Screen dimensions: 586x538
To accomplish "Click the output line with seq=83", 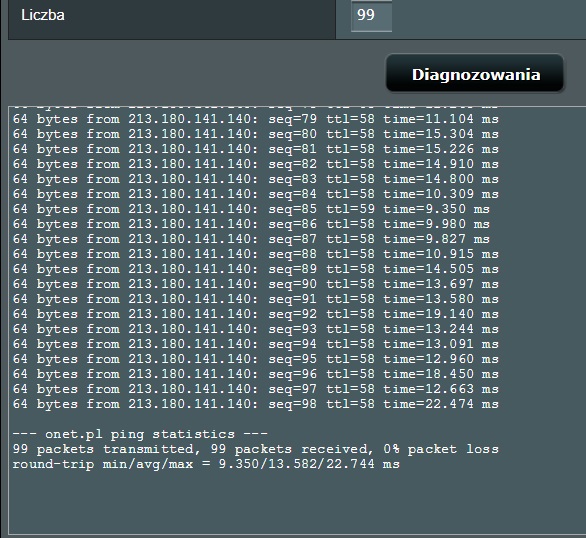I will tap(256, 179).
